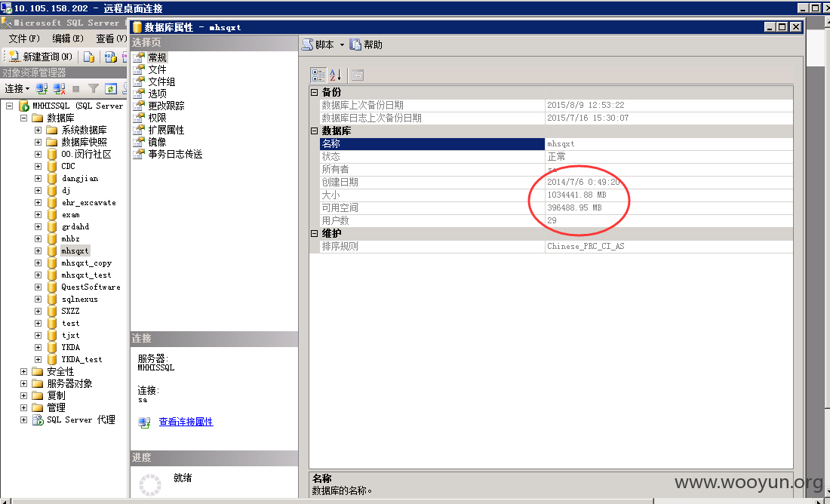Expand the 安全性 folder
830x504 pixels.
(24, 372)
